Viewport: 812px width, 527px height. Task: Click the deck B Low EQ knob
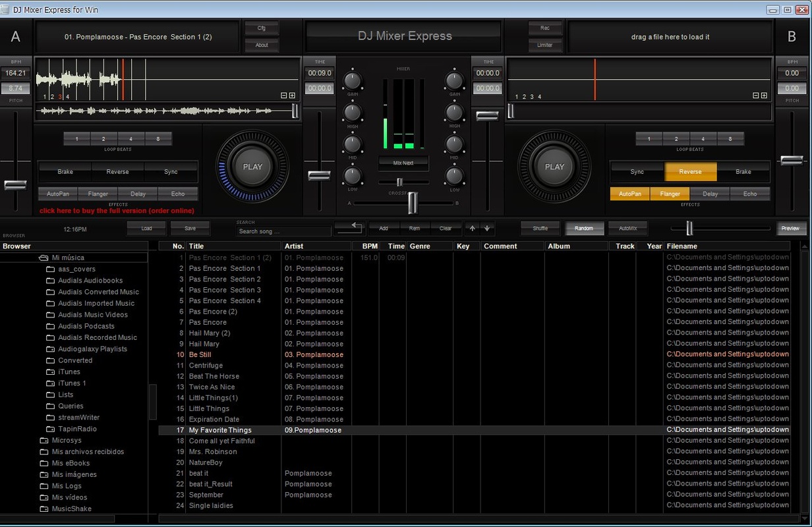tap(454, 176)
